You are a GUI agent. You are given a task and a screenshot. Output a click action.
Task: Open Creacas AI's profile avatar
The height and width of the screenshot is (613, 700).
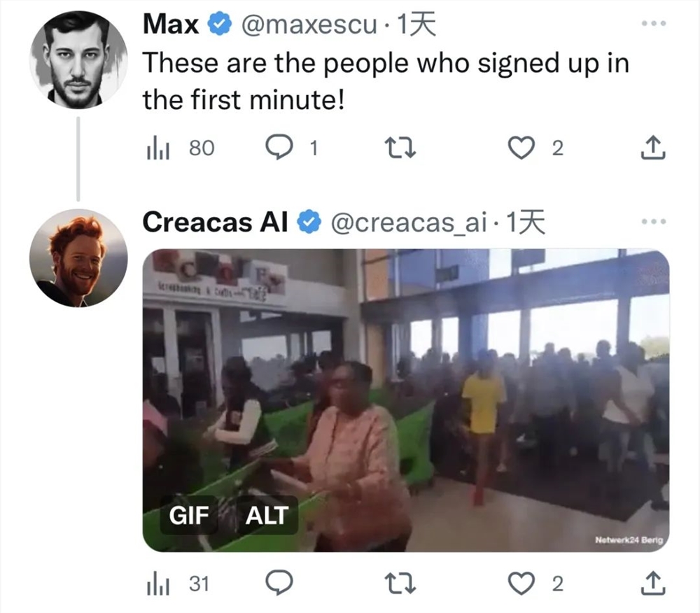coord(78,258)
